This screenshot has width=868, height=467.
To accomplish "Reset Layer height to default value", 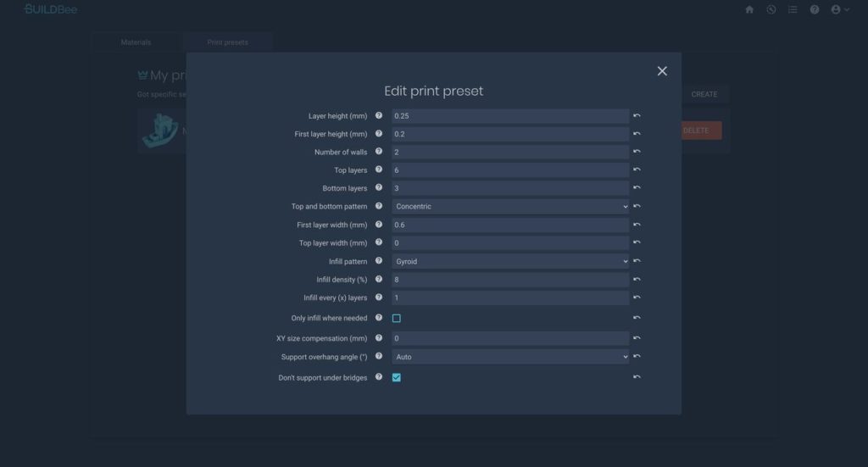I will click(x=637, y=115).
